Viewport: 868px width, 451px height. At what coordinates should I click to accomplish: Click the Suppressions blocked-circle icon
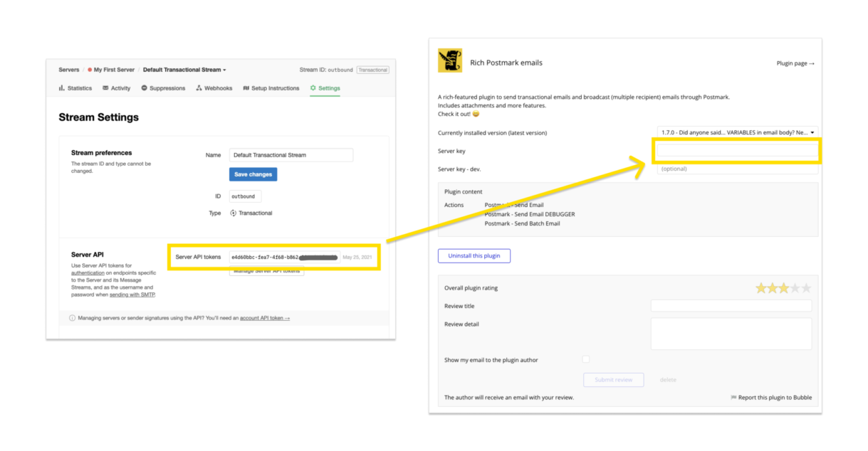pyautogui.click(x=144, y=87)
